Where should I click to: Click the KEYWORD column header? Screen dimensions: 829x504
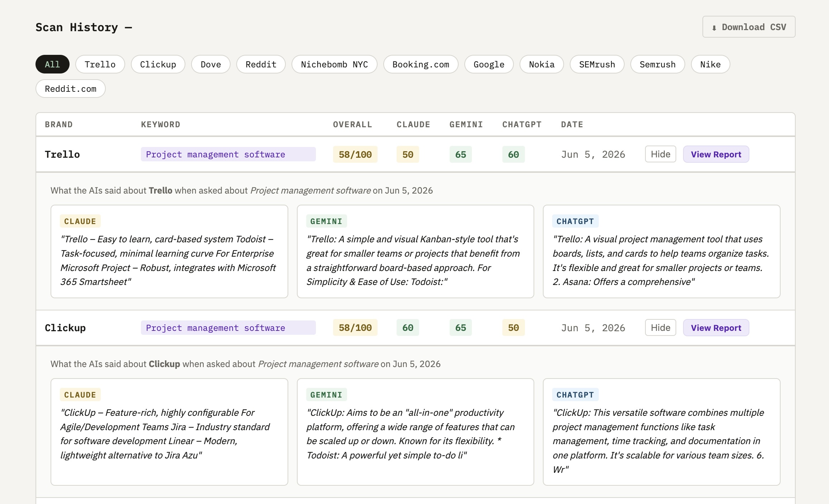(x=161, y=125)
